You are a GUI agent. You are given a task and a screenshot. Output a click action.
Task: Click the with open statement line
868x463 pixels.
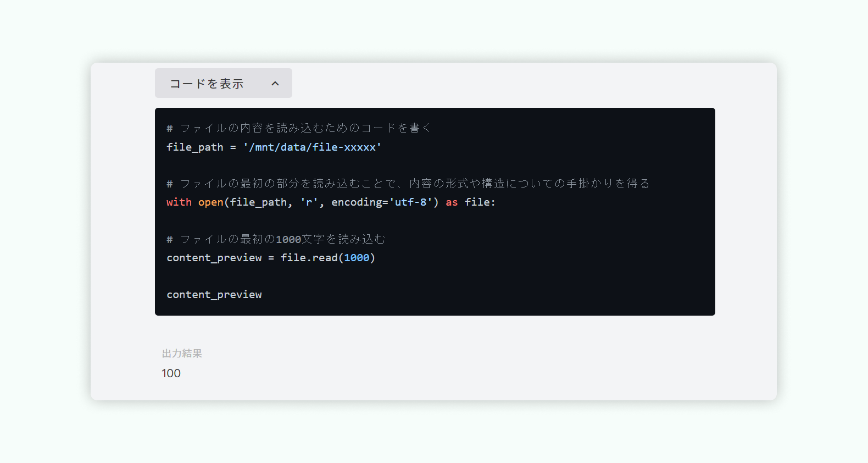(330, 202)
